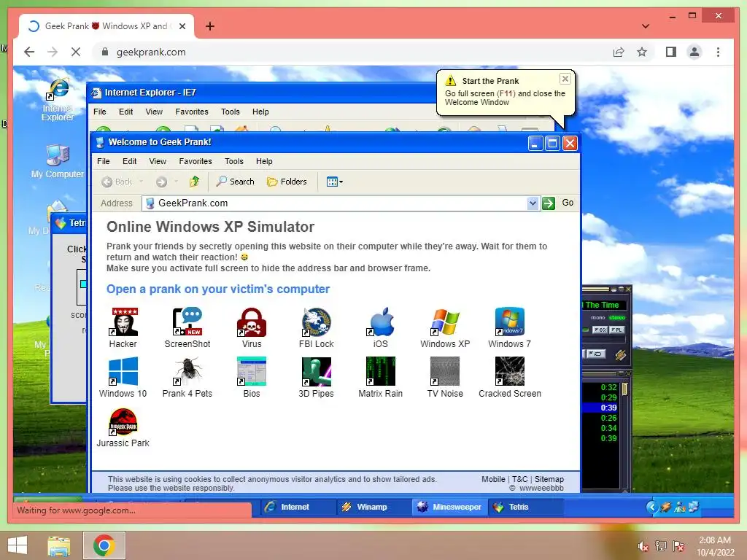Open the Sitemap footer link

coord(549,480)
